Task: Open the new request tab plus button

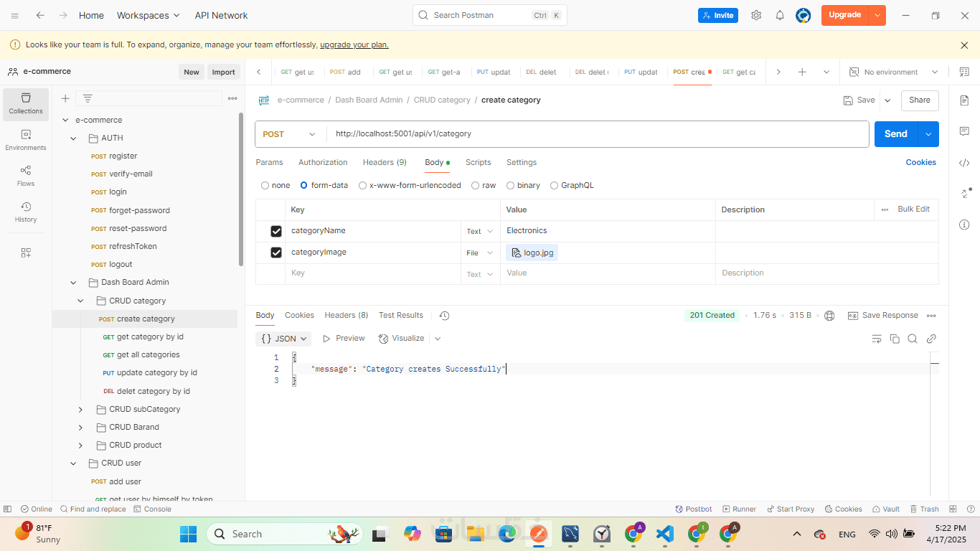Action: [x=802, y=72]
